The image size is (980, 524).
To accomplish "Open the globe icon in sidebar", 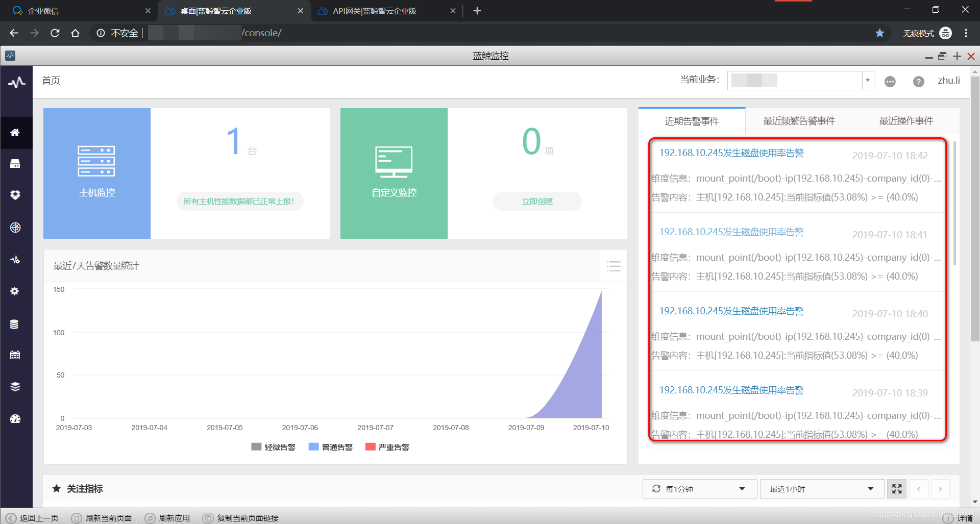I will (15, 228).
